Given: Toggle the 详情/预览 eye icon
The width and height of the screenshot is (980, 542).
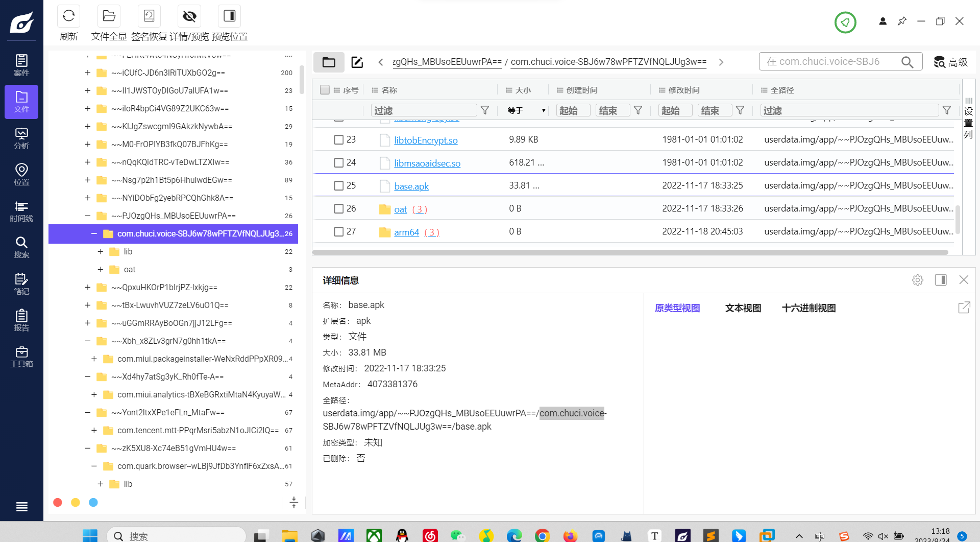Looking at the screenshot, I should click(189, 16).
